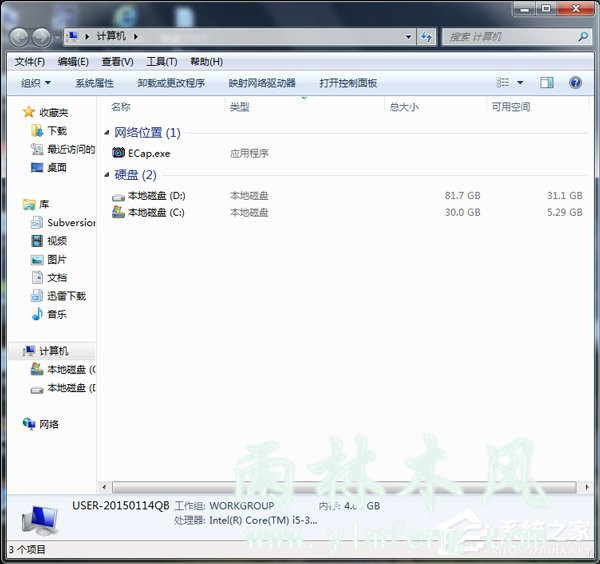
Task: Sort by the 可用空间 column header
Action: pos(510,107)
